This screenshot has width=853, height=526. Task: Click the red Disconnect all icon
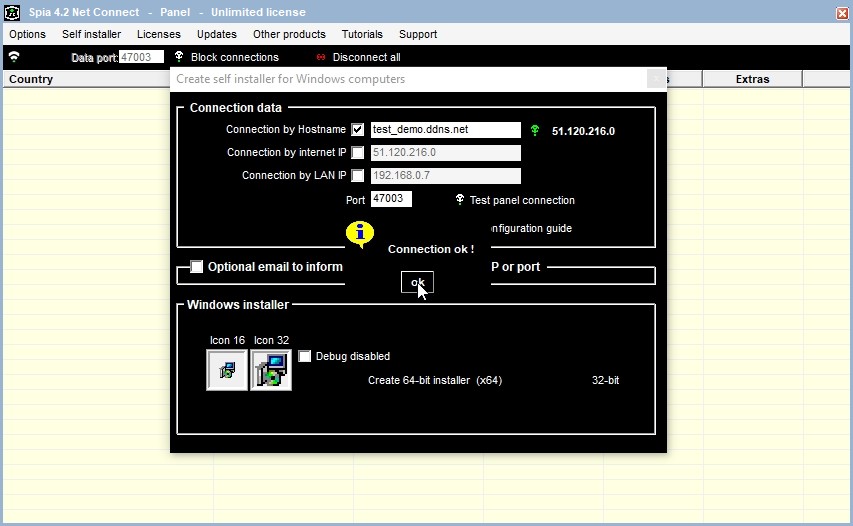(x=321, y=57)
